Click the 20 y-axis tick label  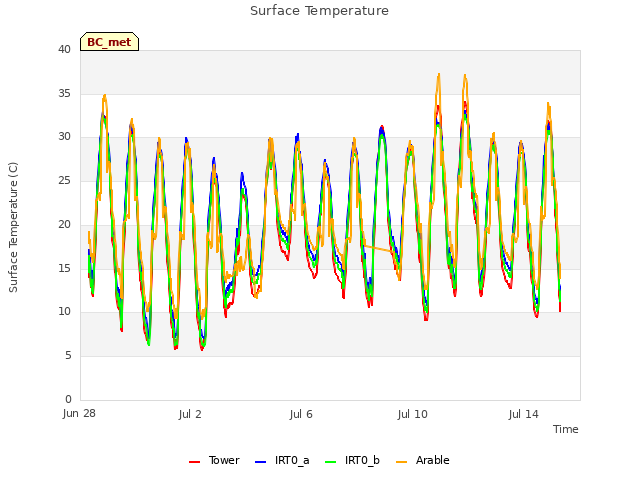pyautogui.click(x=64, y=224)
